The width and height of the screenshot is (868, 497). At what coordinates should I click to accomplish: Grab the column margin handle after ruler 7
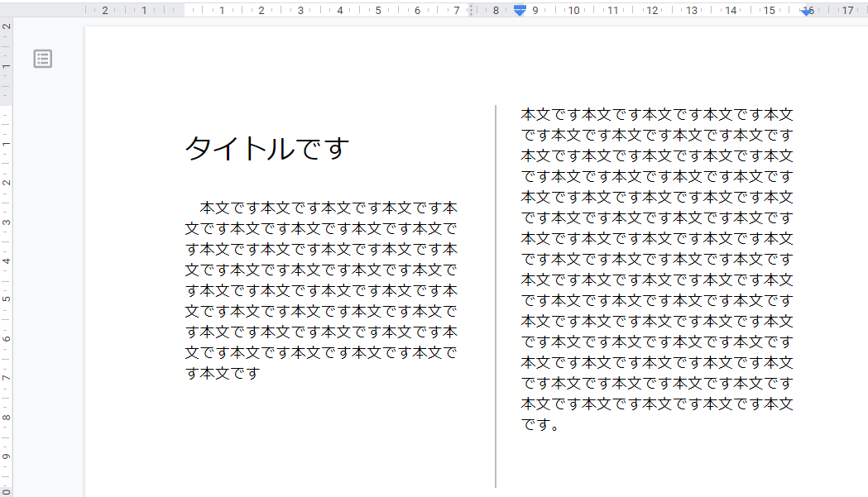click(x=471, y=10)
